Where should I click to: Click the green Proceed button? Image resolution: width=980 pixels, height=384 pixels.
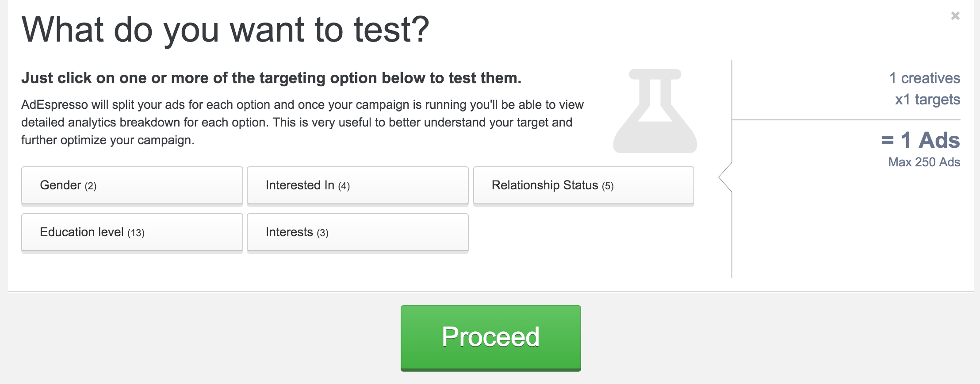pyautogui.click(x=491, y=338)
